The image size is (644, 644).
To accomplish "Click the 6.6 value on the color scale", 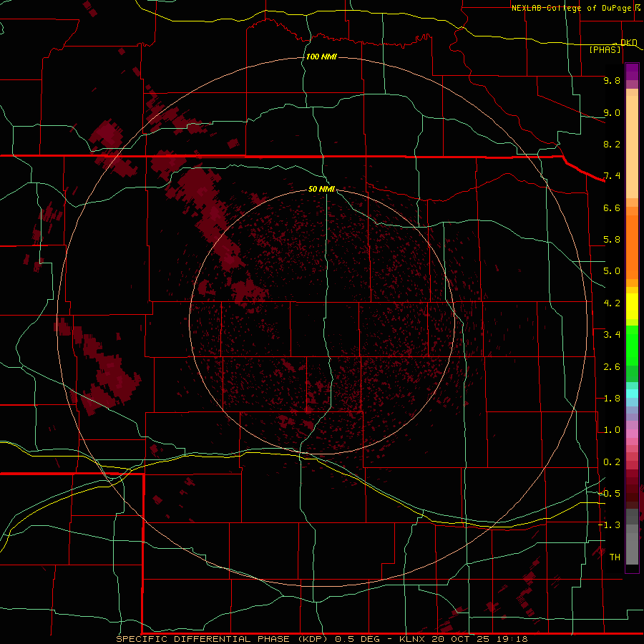I will click(612, 208).
